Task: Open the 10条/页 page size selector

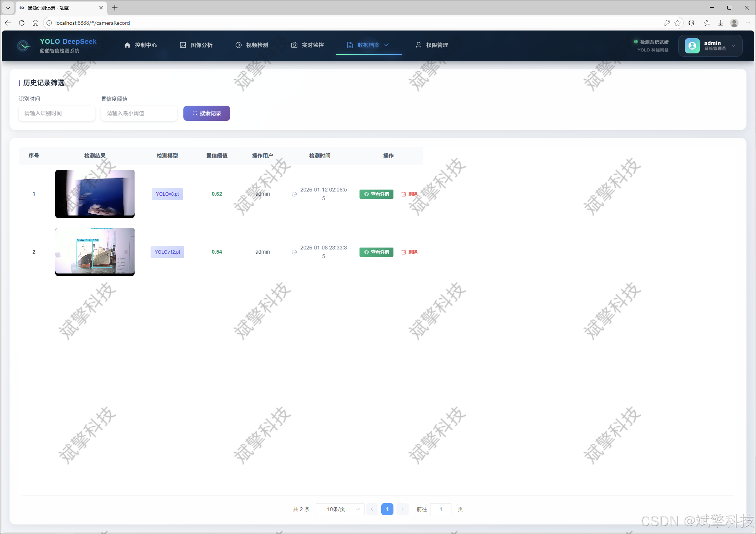Action: click(340, 509)
